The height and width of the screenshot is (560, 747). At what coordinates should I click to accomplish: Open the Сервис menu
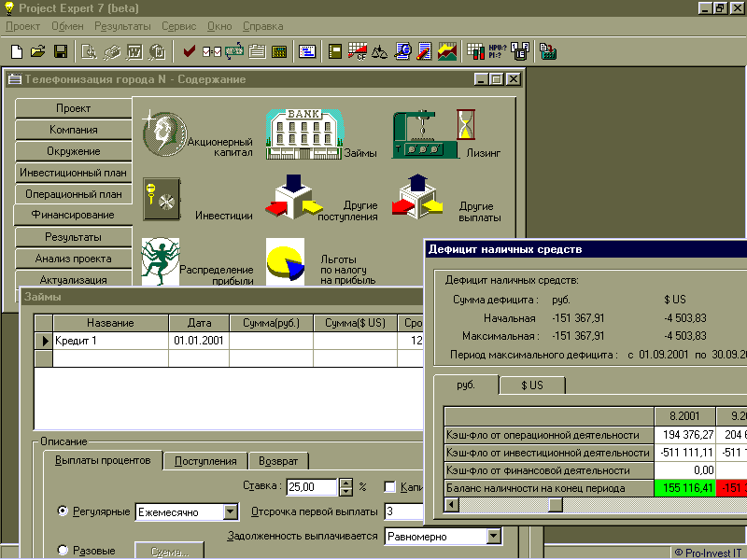tap(178, 26)
